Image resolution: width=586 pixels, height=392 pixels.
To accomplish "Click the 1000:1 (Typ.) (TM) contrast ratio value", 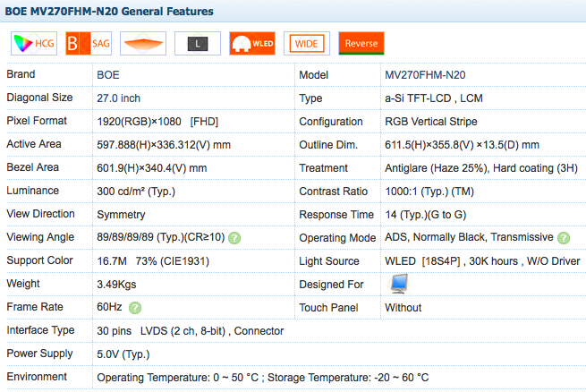I will [x=429, y=192].
